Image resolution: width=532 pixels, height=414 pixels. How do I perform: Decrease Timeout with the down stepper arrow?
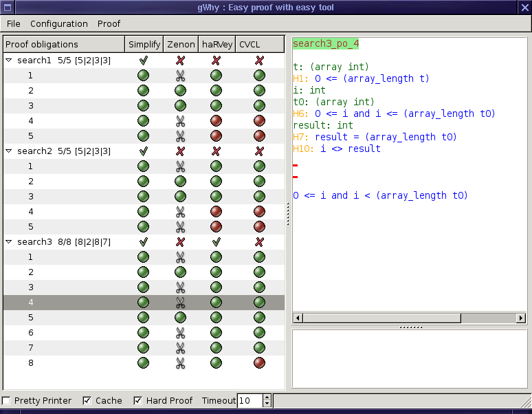(267, 404)
